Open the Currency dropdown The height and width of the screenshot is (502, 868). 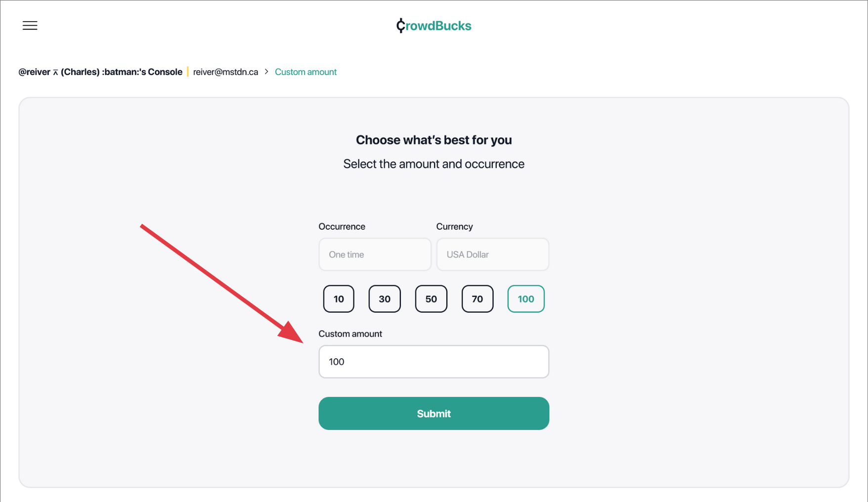(x=492, y=254)
